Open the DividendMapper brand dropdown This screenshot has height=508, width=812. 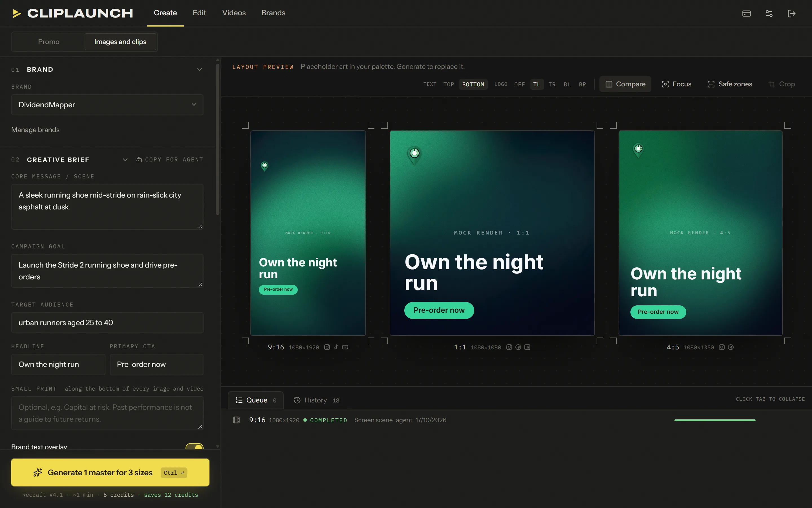107,104
